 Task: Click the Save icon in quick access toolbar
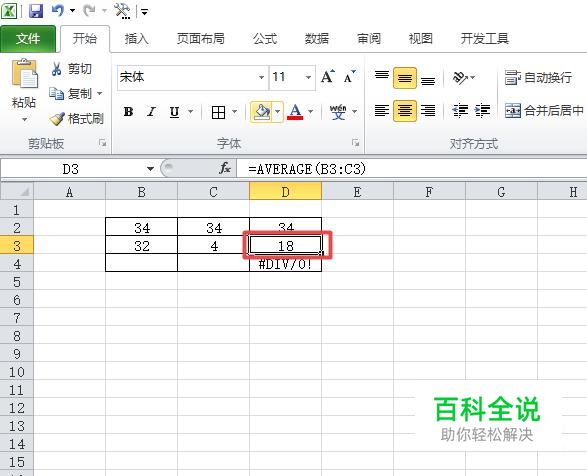coord(36,11)
